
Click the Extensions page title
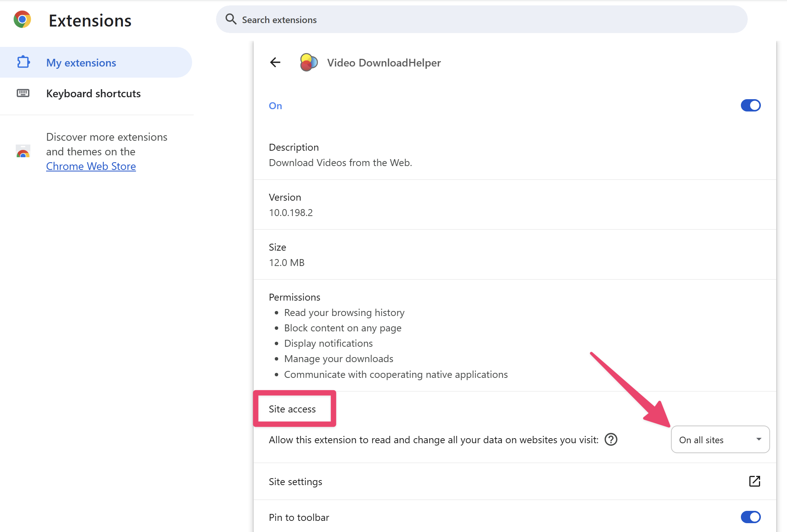point(90,21)
